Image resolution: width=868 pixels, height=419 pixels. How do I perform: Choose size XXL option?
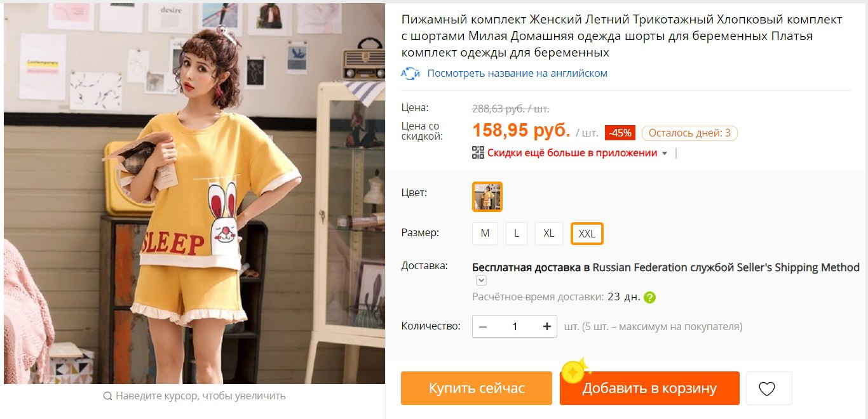pyautogui.click(x=587, y=234)
